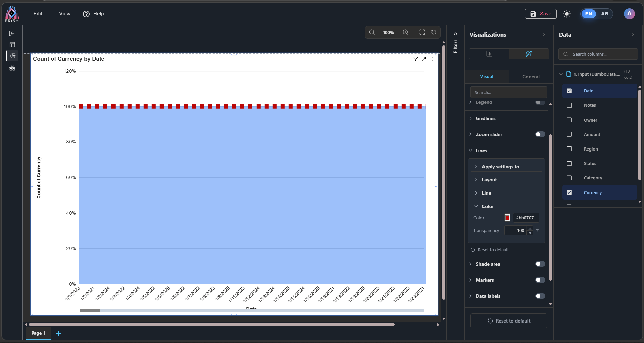This screenshot has width=644, height=343.
Task: Click the zoom out magnifier icon
Action: pos(372,32)
